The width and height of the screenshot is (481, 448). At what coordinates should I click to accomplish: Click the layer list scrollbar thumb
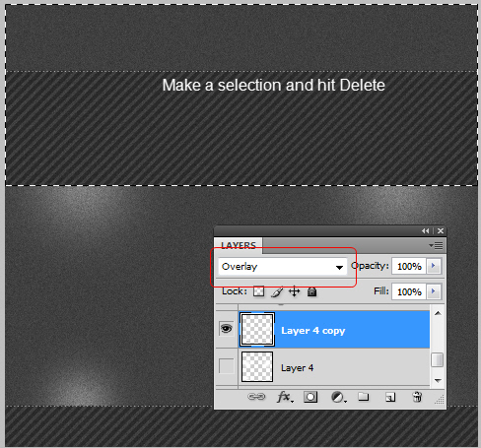click(438, 359)
